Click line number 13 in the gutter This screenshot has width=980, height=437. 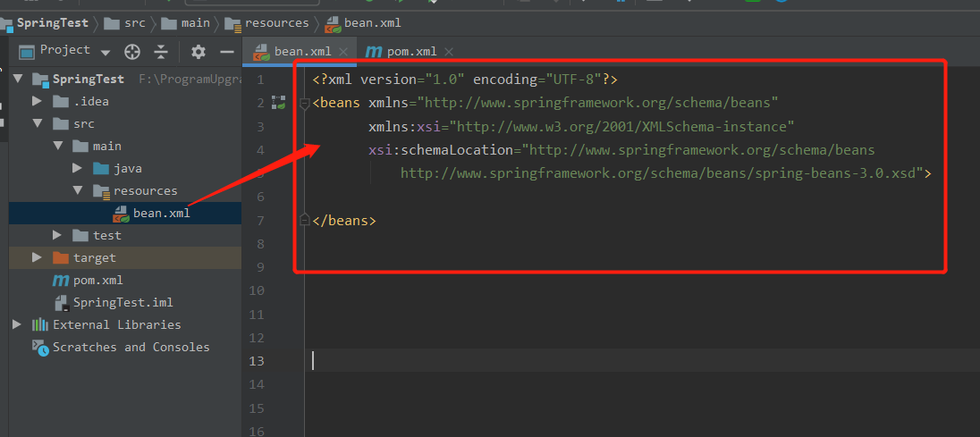coord(257,361)
